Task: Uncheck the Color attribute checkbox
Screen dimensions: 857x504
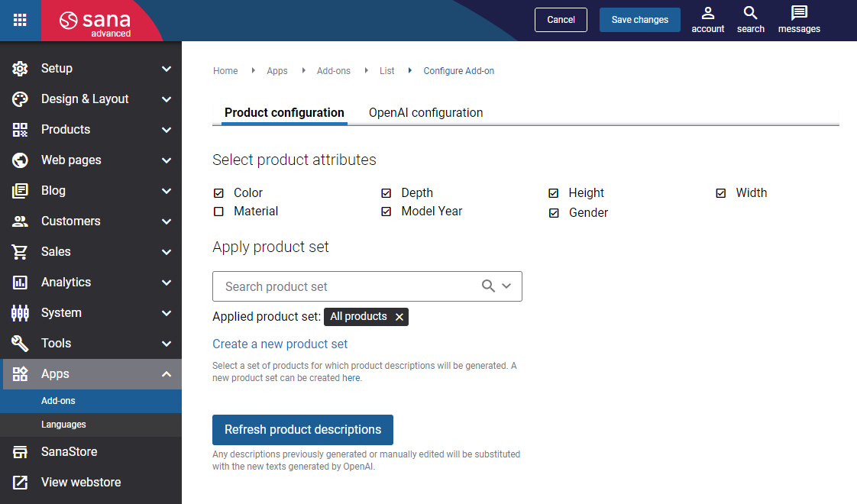Action: point(218,193)
